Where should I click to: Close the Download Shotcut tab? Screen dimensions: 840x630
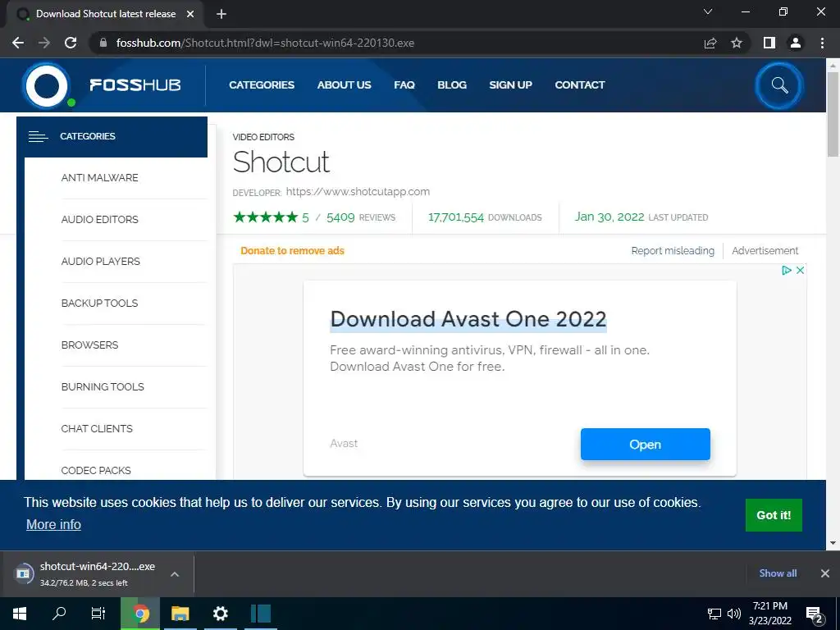(x=190, y=15)
